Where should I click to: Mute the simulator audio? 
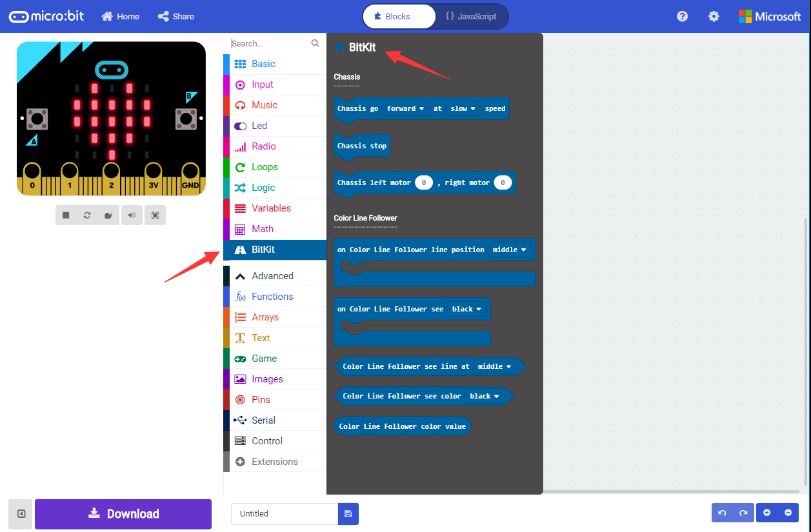tap(132, 215)
